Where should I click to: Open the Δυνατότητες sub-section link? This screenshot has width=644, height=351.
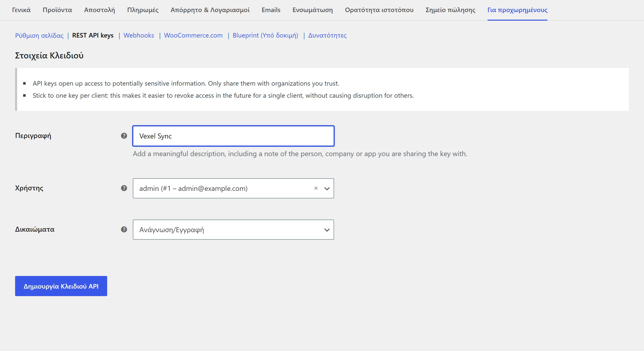[x=327, y=36]
